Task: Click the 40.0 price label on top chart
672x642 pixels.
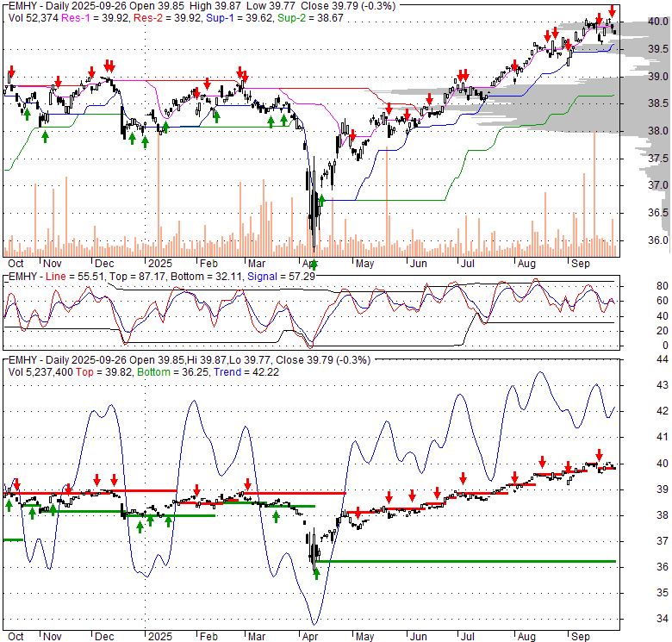Action: (x=658, y=22)
